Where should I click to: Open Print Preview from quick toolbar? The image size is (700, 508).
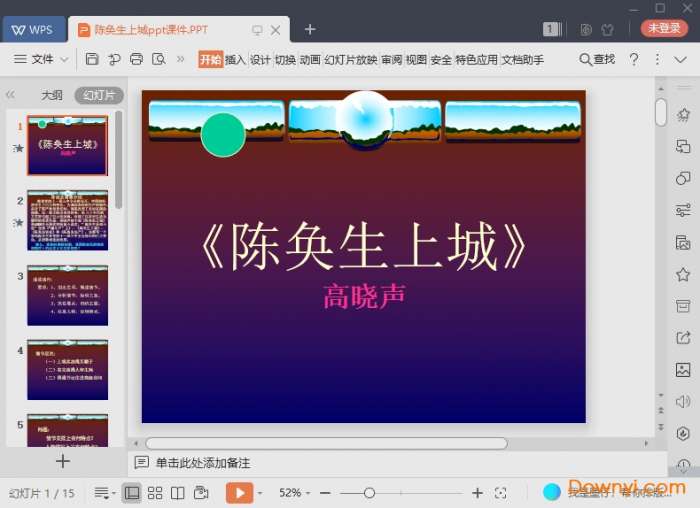click(x=158, y=60)
